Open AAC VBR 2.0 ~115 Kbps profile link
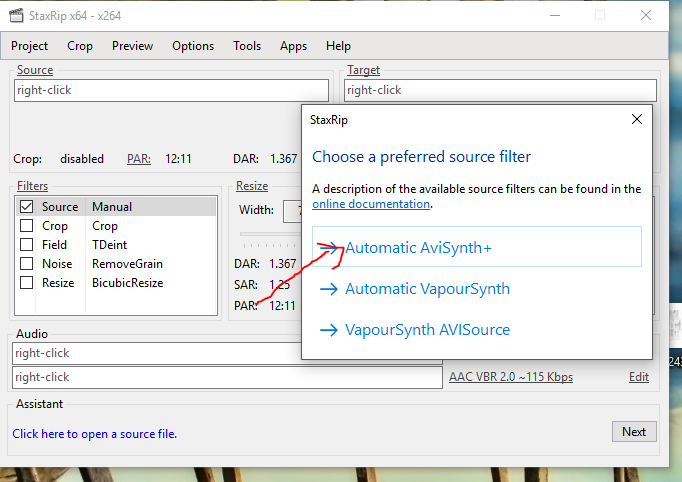The height and width of the screenshot is (482, 682). [x=511, y=377]
